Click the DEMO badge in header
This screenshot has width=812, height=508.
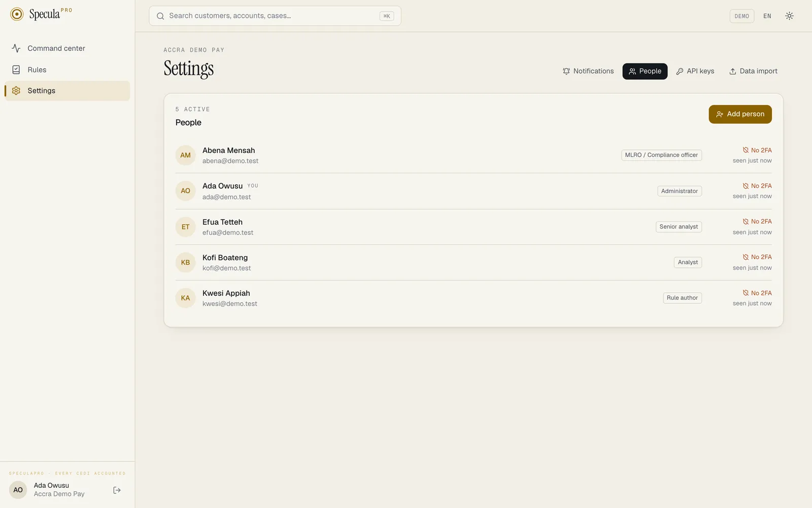(742, 16)
